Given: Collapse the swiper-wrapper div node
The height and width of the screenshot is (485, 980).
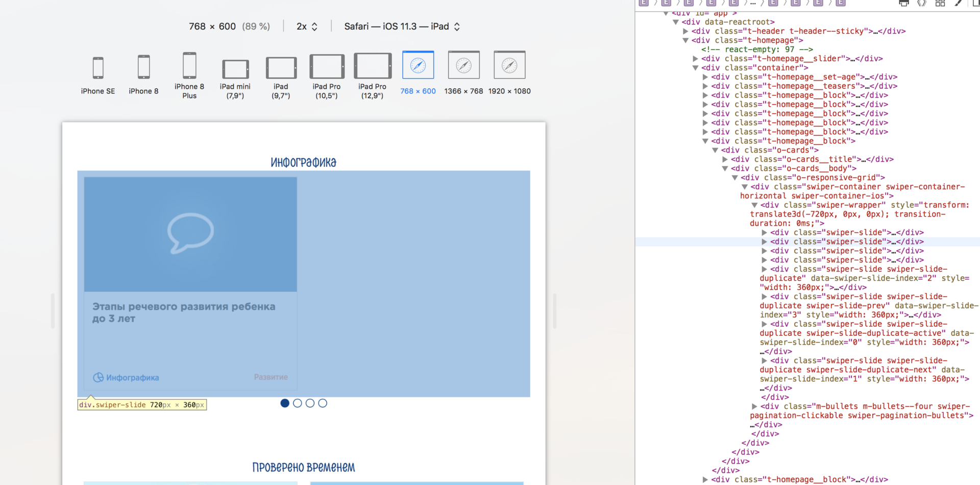Looking at the screenshot, I should 754,205.
